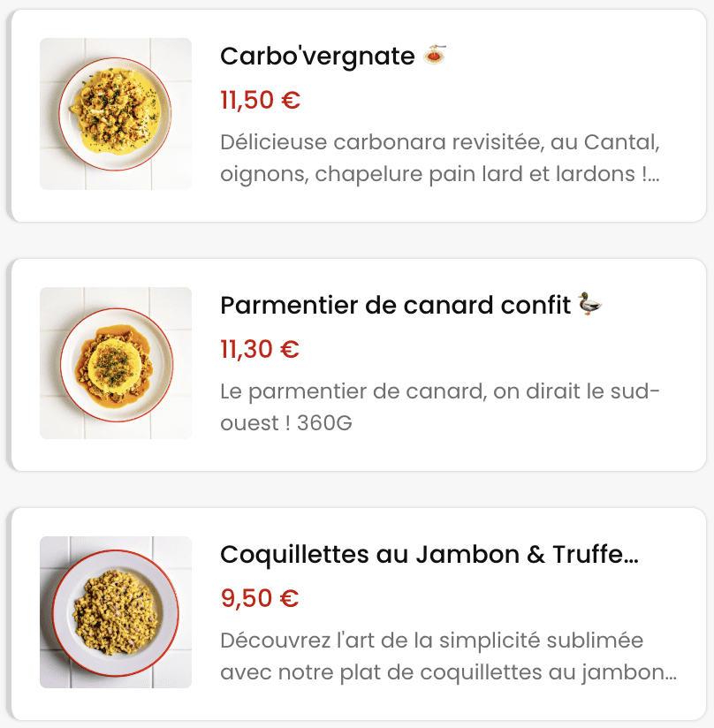
Task: Click the 11,30 € price
Action: coord(260,350)
